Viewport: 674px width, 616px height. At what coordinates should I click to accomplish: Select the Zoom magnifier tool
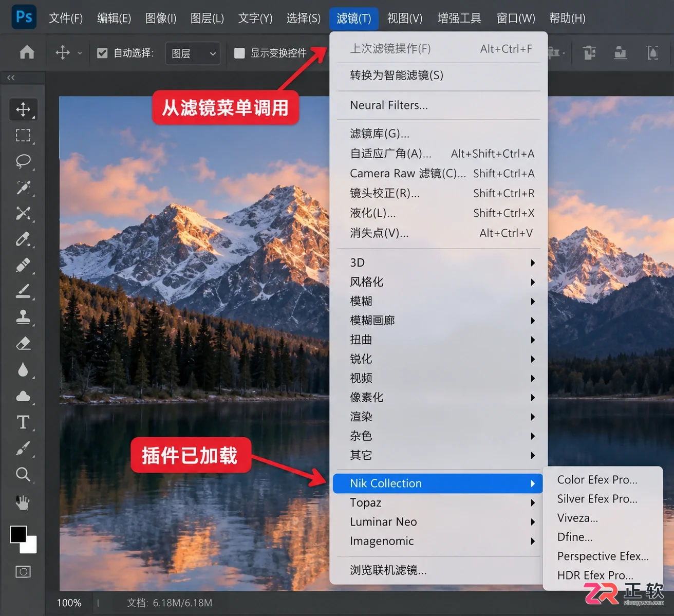click(23, 474)
